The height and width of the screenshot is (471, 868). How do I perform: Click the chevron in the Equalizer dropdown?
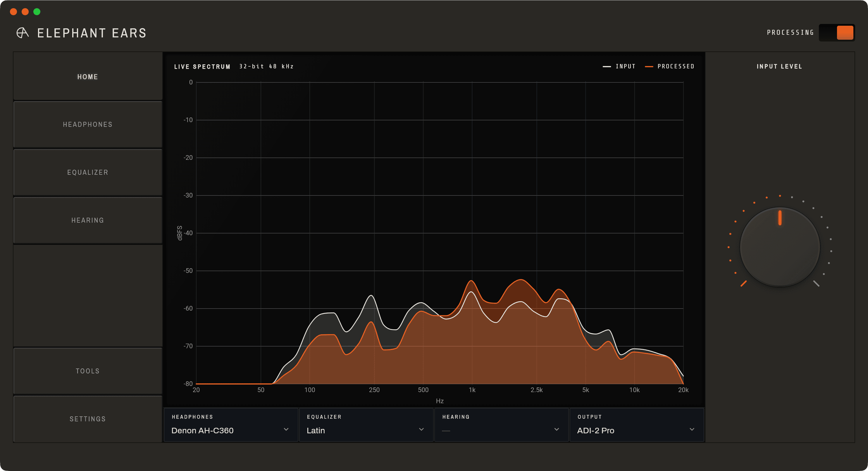point(421,429)
